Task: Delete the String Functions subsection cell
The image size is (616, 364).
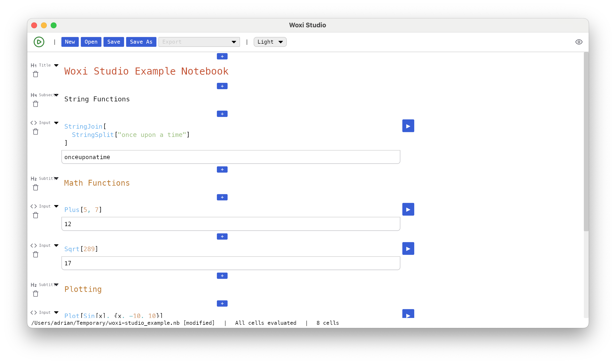Action: pos(36,104)
